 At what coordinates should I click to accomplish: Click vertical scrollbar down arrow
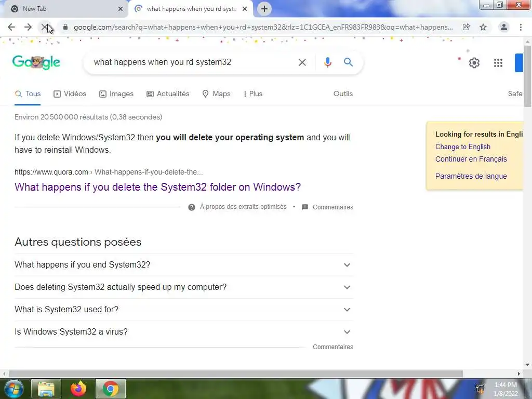tap(528, 365)
